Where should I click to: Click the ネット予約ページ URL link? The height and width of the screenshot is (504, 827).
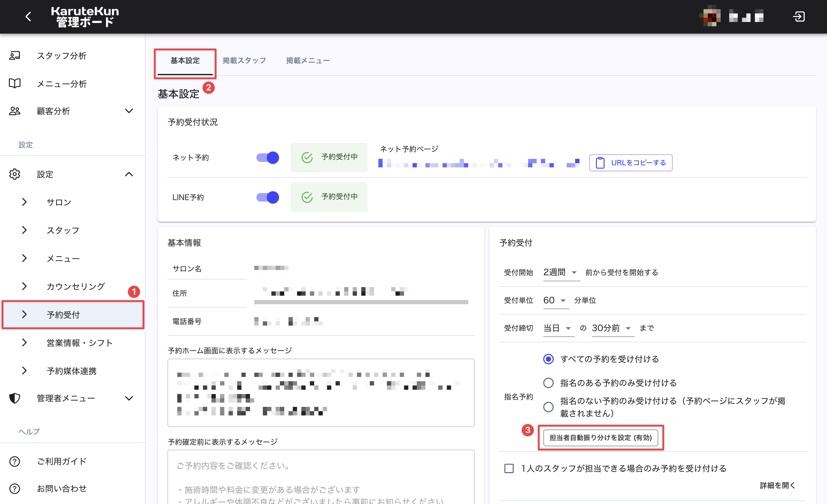pos(479,163)
